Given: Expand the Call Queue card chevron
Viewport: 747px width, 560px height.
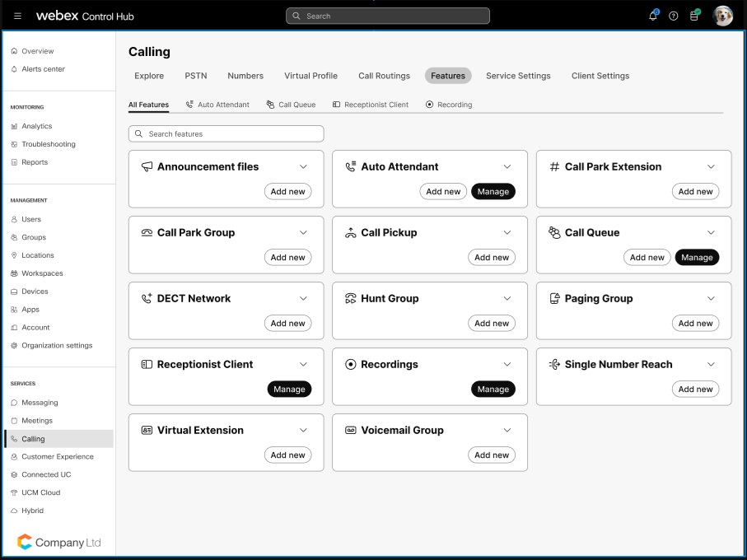Looking at the screenshot, I should 712,232.
